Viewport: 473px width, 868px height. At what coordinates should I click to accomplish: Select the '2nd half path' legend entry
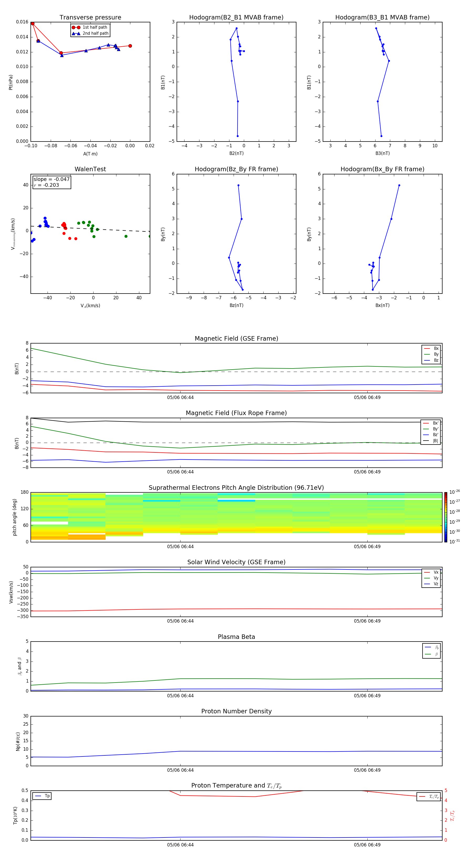90,33
